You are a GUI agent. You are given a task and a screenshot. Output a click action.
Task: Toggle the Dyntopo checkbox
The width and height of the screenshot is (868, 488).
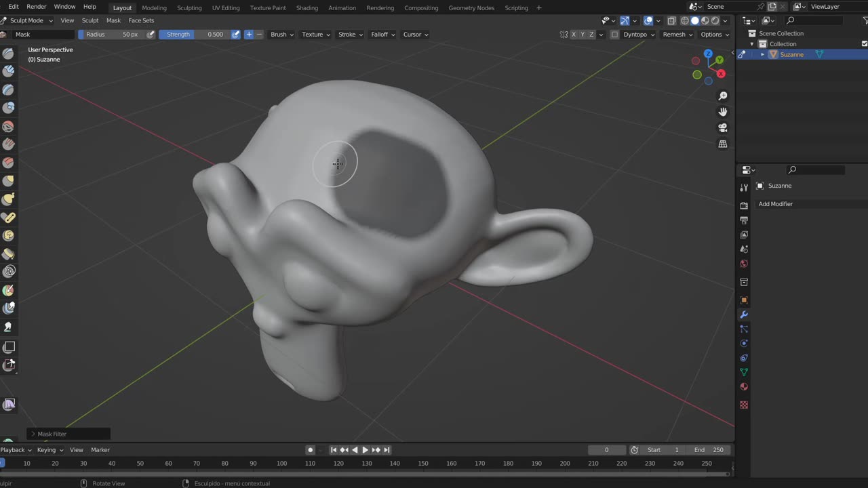point(614,35)
